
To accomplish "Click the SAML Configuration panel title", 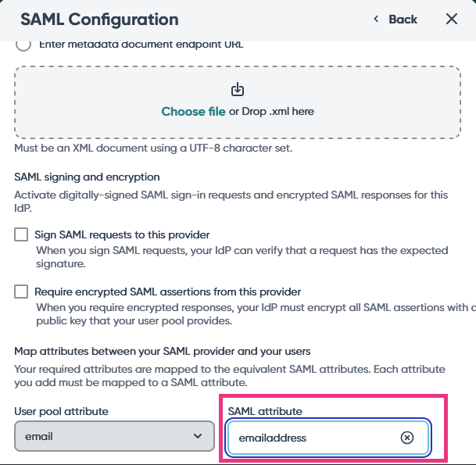I will pos(99,20).
